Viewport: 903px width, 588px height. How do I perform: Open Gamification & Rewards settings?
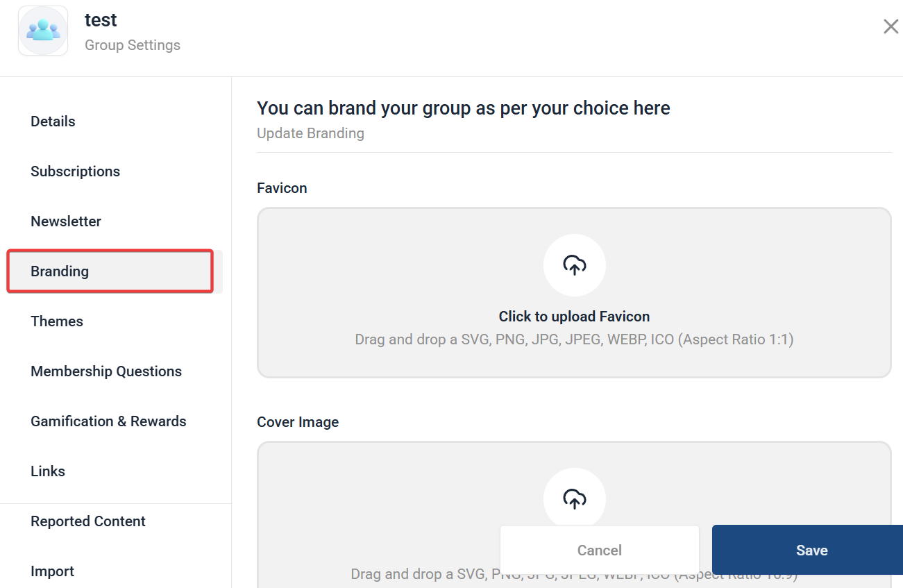(108, 421)
